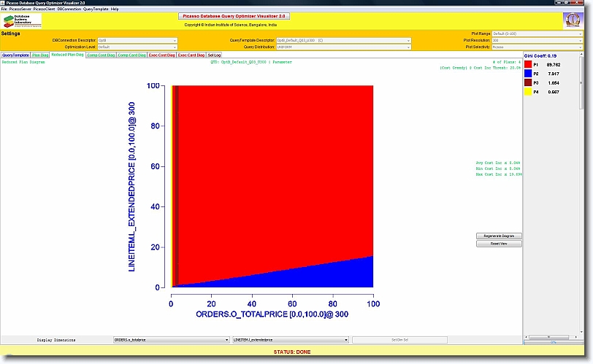Show the Sel Log tab
Viewport: 593px width, 364px height.
(215, 55)
